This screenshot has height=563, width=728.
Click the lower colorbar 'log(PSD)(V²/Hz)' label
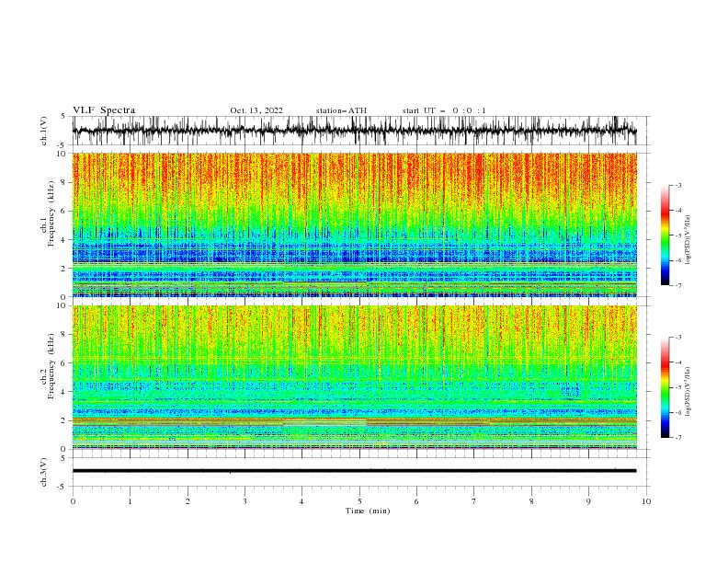coord(688,392)
